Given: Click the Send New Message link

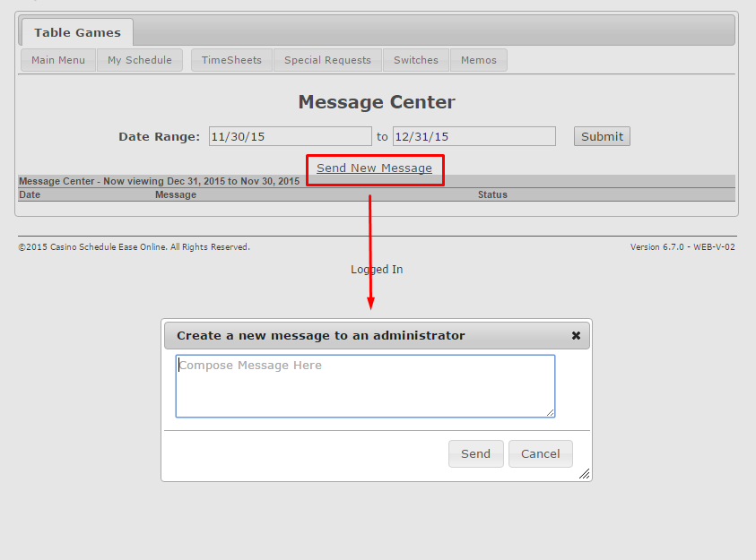Looking at the screenshot, I should click(374, 168).
